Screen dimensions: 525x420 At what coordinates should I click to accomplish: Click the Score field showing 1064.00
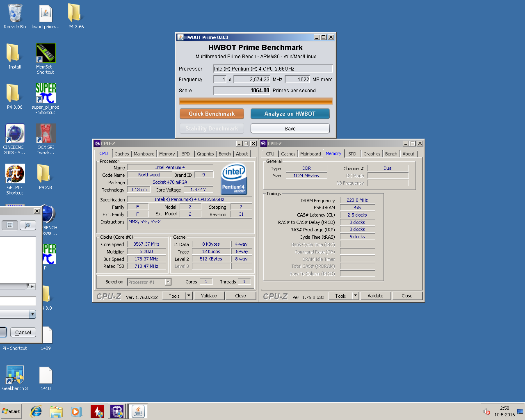point(242,90)
